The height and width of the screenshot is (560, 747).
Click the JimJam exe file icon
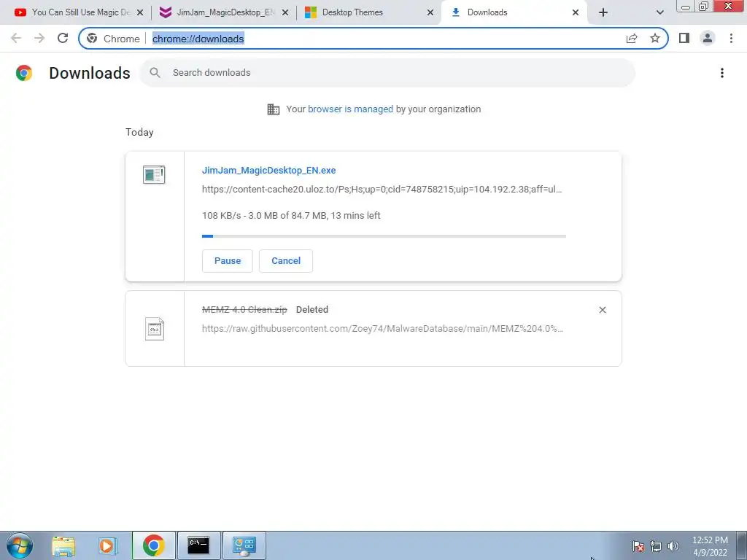(154, 175)
